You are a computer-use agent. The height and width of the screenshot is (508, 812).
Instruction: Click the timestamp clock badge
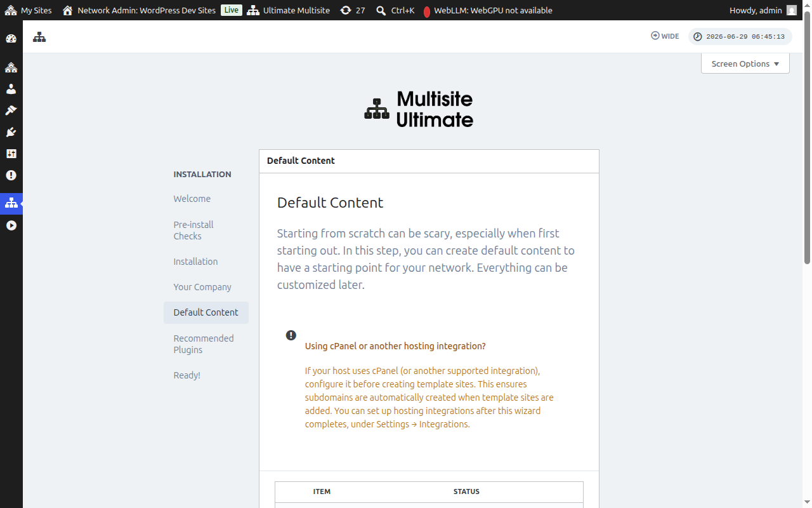740,36
